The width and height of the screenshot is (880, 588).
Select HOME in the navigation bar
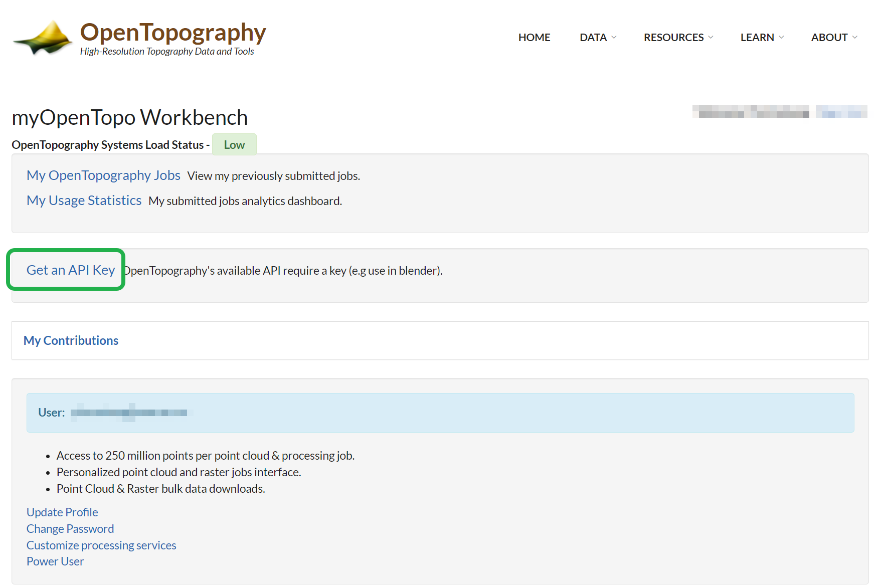point(534,37)
